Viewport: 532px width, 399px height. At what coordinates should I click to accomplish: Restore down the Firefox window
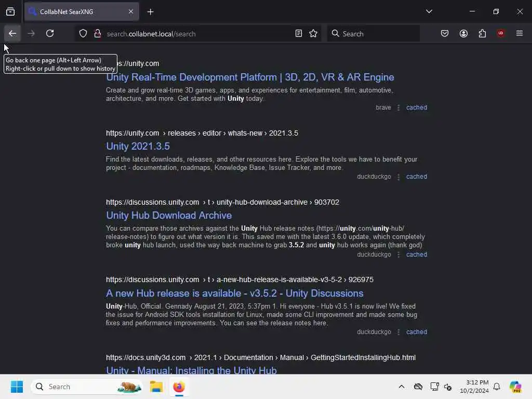click(496, 11)
